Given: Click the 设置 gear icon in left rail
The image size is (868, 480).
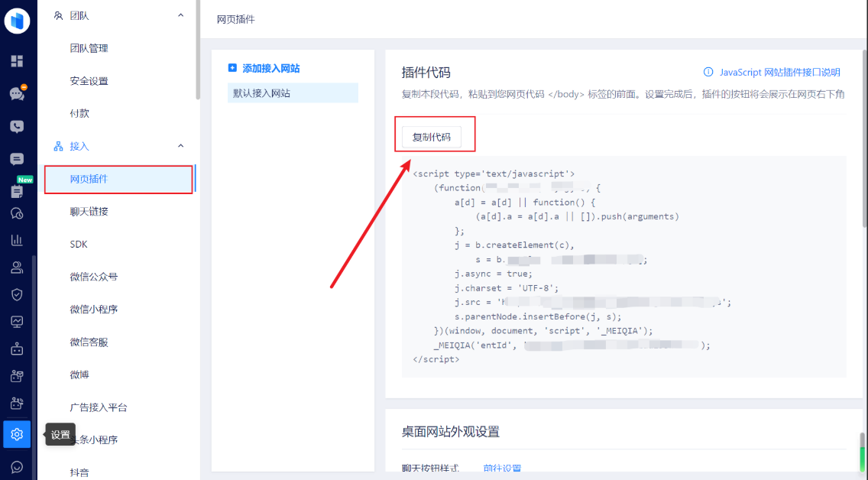Looking at the screenshot, I should point(17,434).
